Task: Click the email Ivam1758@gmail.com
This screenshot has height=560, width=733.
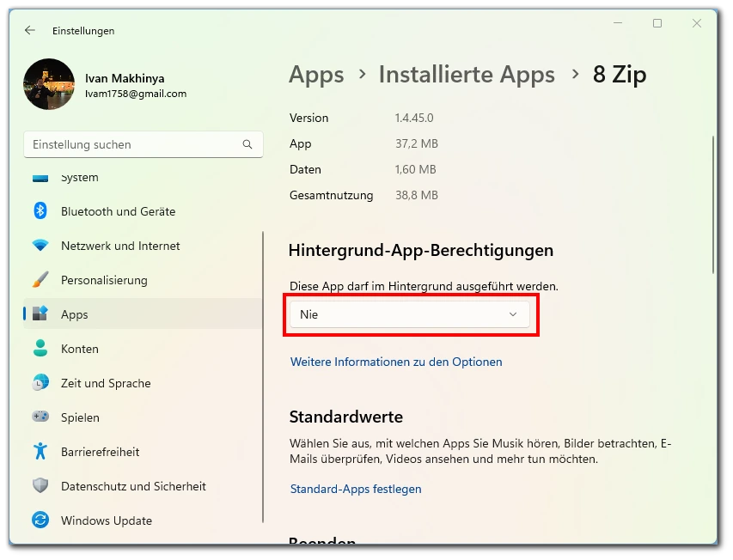Action: (136, 94)
